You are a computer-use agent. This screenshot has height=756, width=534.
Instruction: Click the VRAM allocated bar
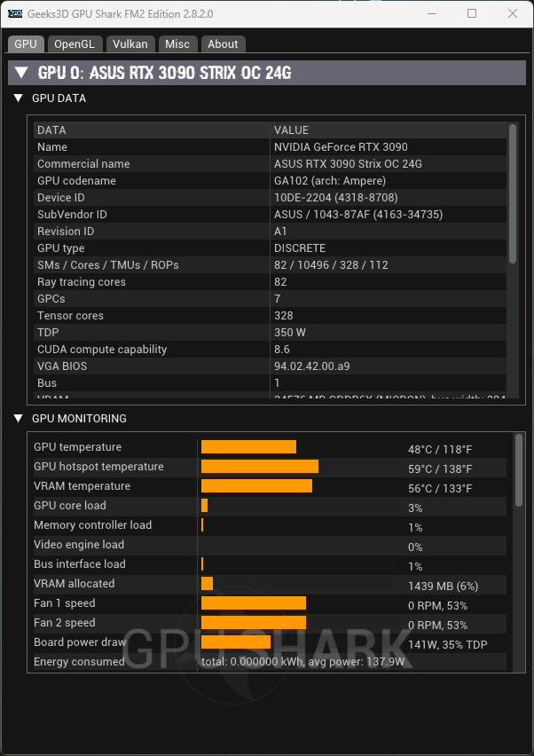point(207,583)
